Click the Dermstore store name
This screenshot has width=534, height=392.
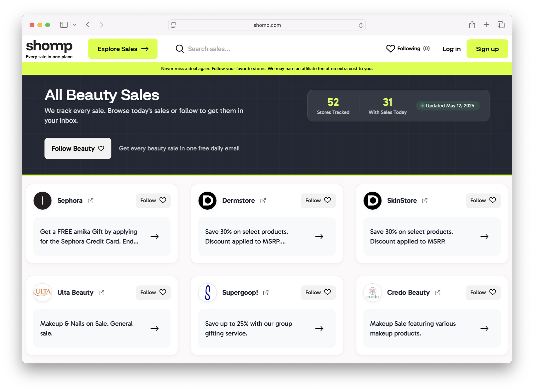click(239, 201)
